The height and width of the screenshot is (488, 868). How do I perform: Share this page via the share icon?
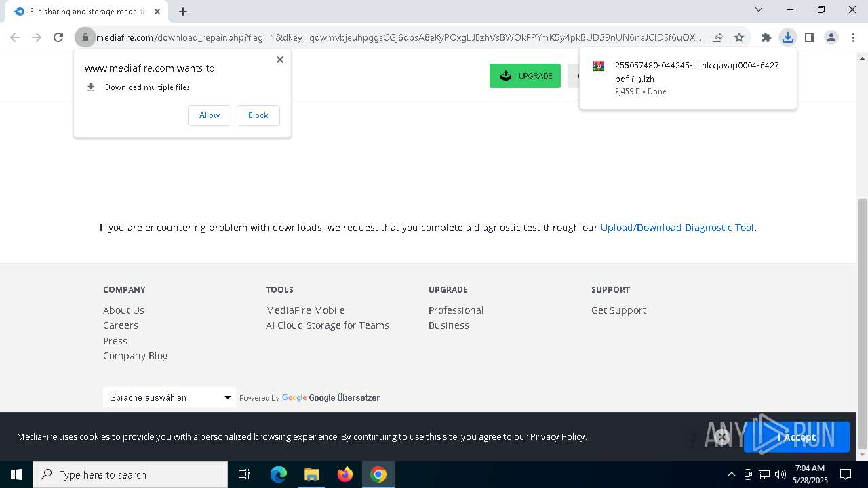pos(717,37)
